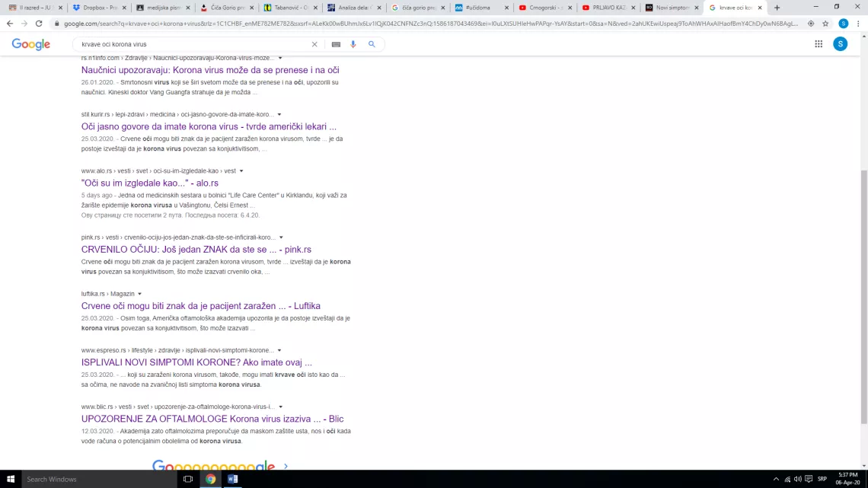The height and width of the screenshot is (488, 868).
Task: Change the SRP input language indicator
Action: point(822,479)
